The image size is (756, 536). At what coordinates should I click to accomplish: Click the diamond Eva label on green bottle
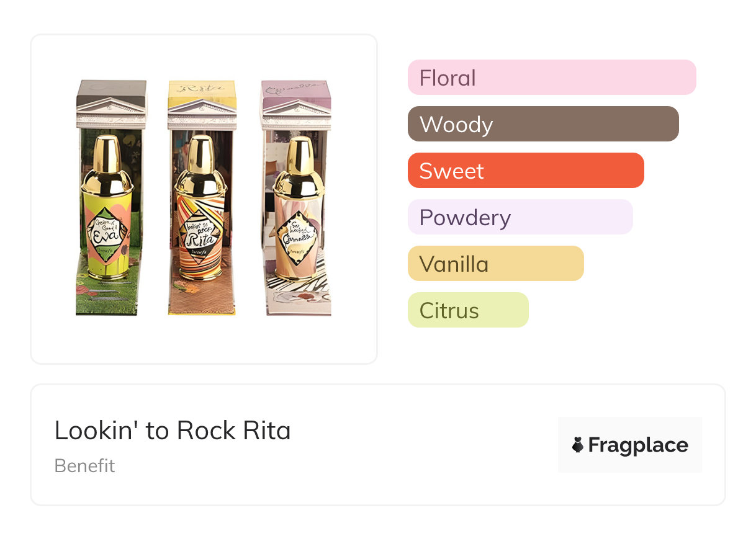(108, 234)
